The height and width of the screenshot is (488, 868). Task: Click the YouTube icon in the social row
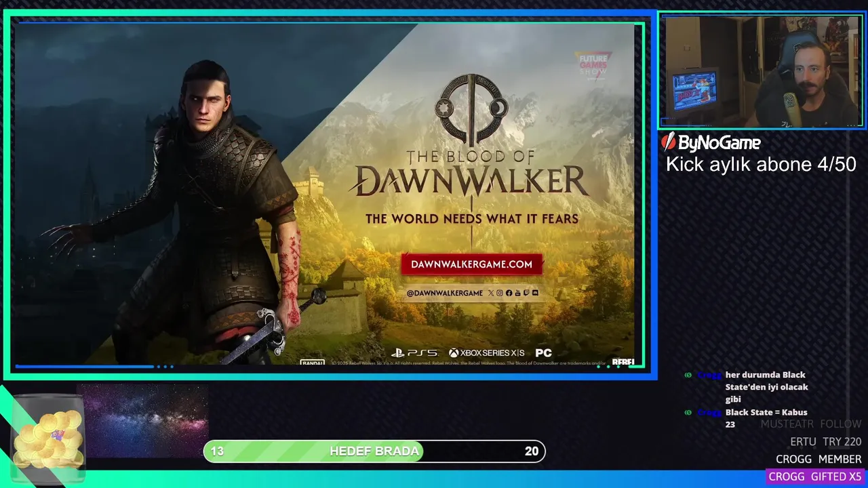point(517,293)
